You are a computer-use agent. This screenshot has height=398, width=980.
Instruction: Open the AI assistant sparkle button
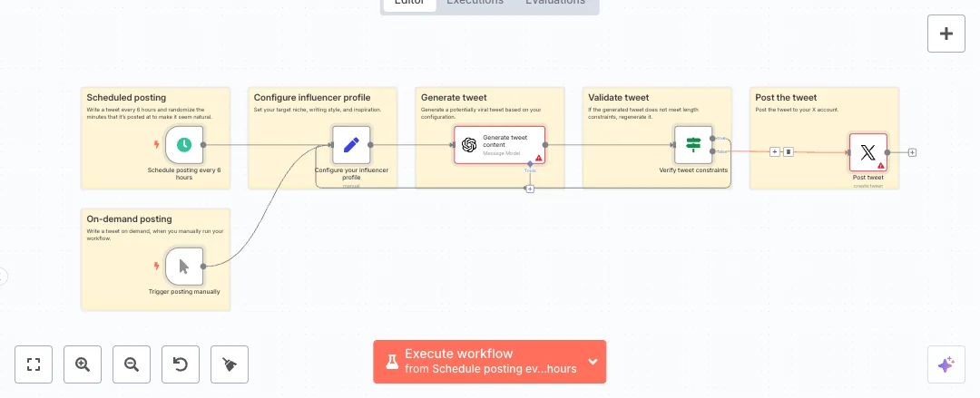(x=946, y=364)
